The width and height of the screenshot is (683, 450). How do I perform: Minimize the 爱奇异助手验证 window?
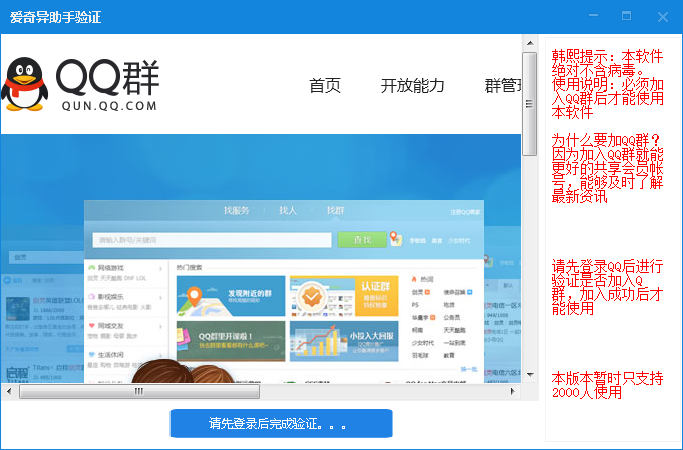[593, 16]
